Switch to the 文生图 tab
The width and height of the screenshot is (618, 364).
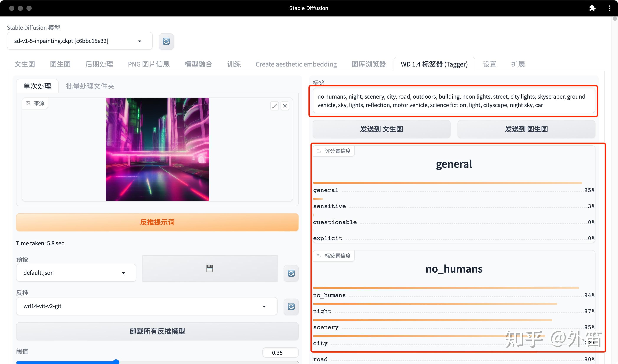click(x=25, y=64)
